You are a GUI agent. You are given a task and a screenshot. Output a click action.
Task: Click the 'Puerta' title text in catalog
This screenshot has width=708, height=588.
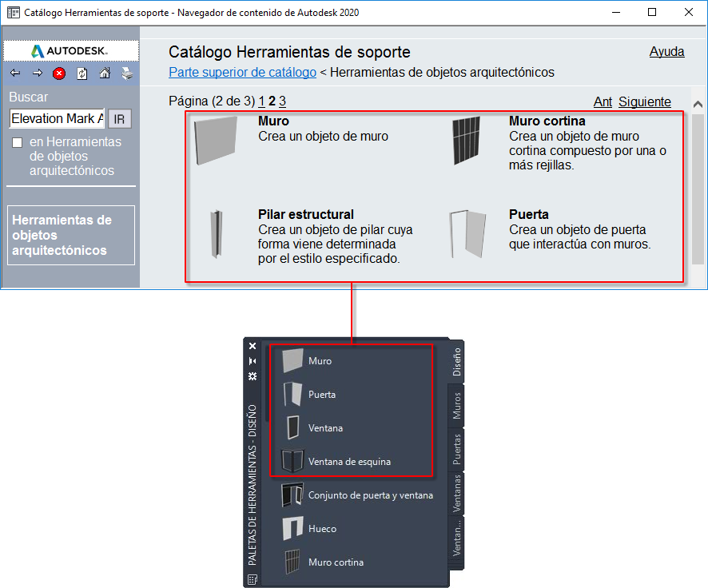click(x=529, y=214)
